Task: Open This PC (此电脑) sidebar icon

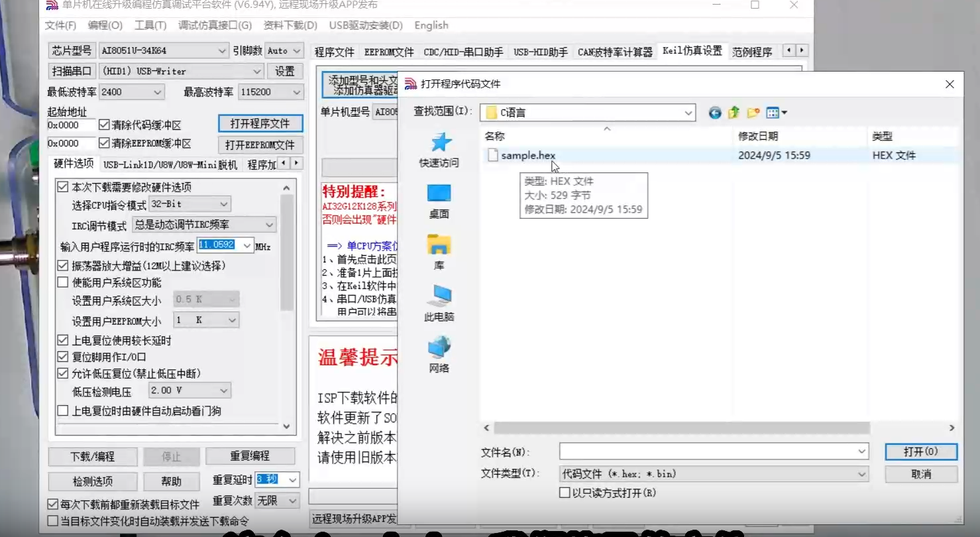Action: point(439,296)
